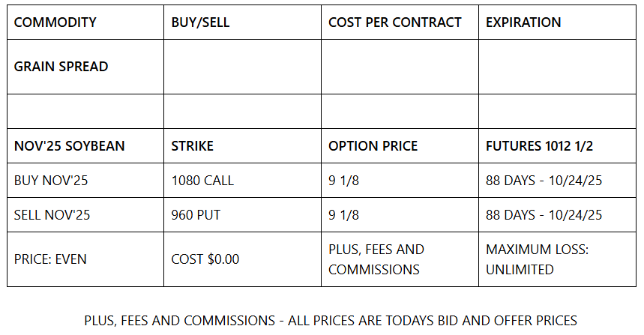Click the GRAIN SPREAD cell

tap(85, 67)
